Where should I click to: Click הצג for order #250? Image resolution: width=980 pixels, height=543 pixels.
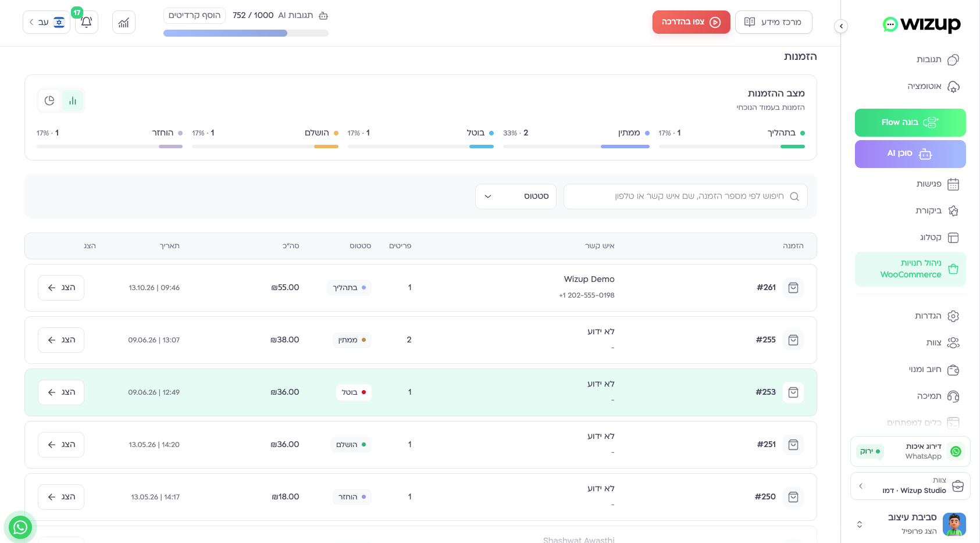[x=61, y=497]
